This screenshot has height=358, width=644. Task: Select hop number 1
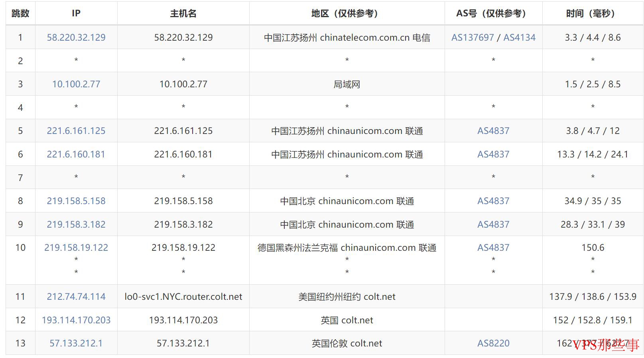click(20, 37)
